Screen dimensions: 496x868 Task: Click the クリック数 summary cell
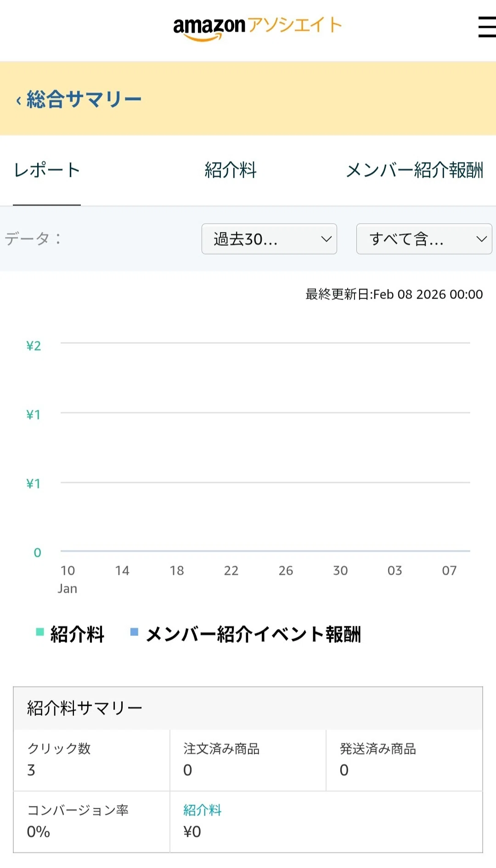click(92, 760)
